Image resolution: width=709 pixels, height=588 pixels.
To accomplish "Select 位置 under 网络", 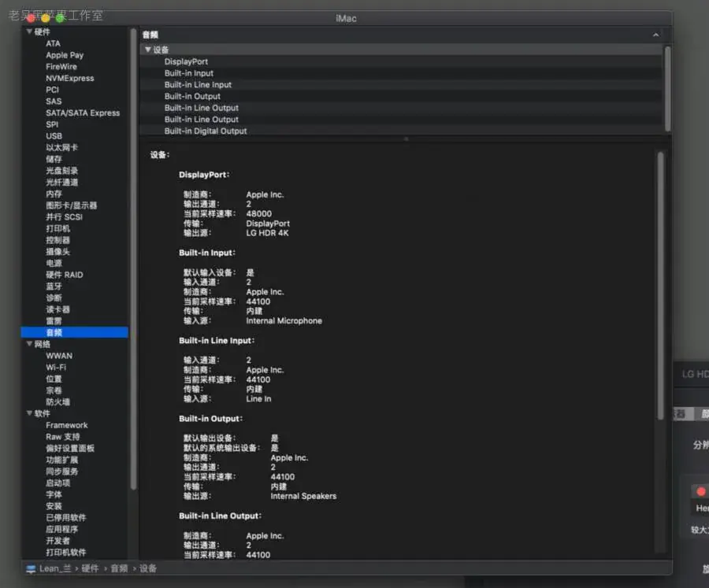I will 54,379.
